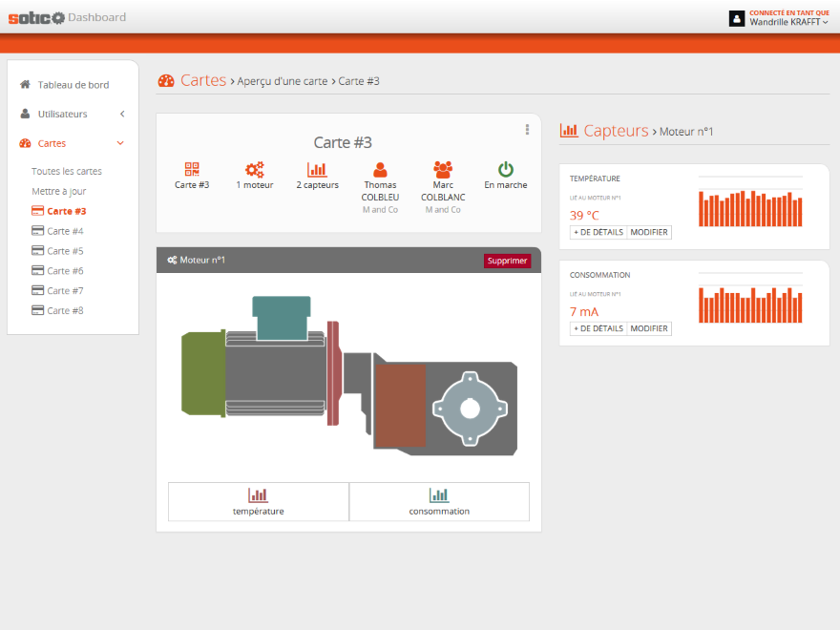840x630 pixels.
Task: Open Toutes les cartes in sidebar
Action: (x=67, y=171)
